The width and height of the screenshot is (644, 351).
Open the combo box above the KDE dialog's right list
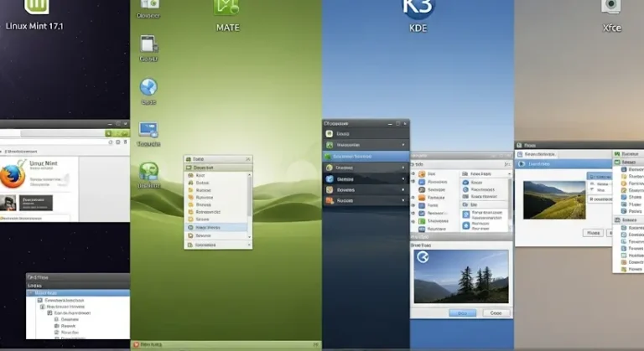[486, 174]
